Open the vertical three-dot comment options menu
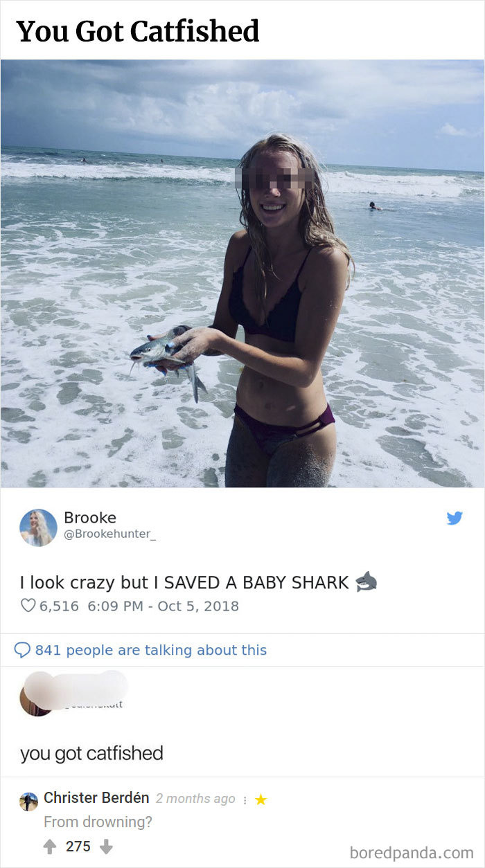Screen dimensions: 485x868 pyautogui.click(x=245, y=798)
